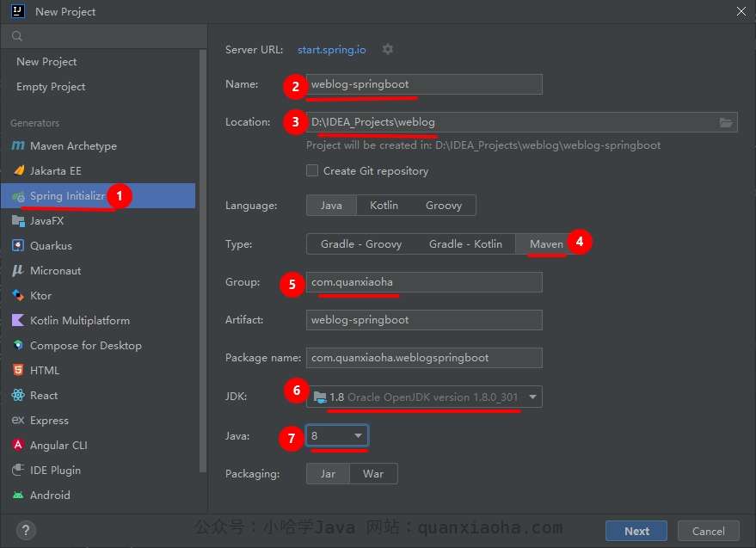Click the Spring Initializr leaf icon
Image resolution: width=756 pixels, height=548 pixels.
18,196
